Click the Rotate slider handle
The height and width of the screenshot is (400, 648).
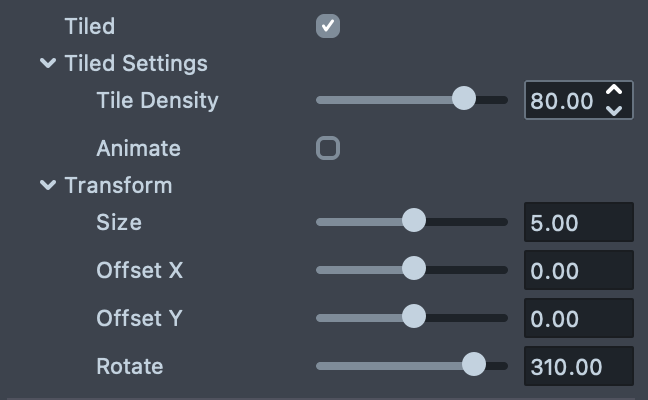(474, 365)
